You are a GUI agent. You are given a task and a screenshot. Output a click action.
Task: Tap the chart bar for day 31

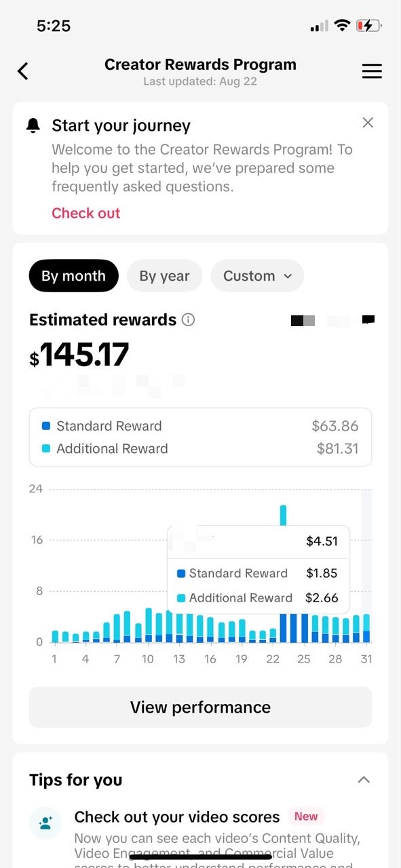tap(366, 629)
